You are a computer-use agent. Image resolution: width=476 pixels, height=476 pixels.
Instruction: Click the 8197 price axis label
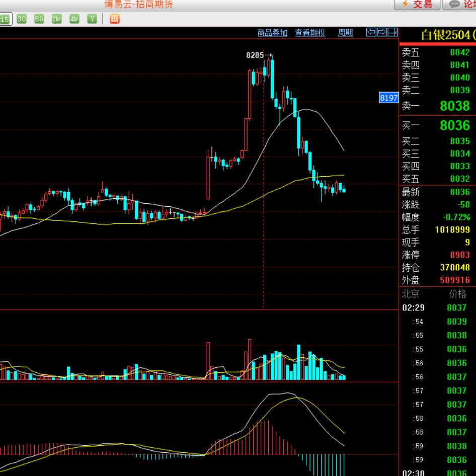tap(388, 98)
